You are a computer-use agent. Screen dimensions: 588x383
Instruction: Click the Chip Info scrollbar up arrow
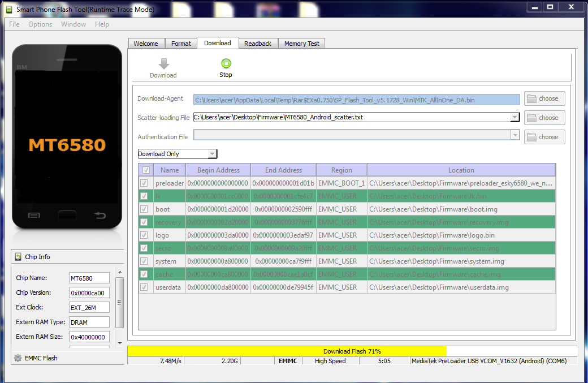coord(120,272)
